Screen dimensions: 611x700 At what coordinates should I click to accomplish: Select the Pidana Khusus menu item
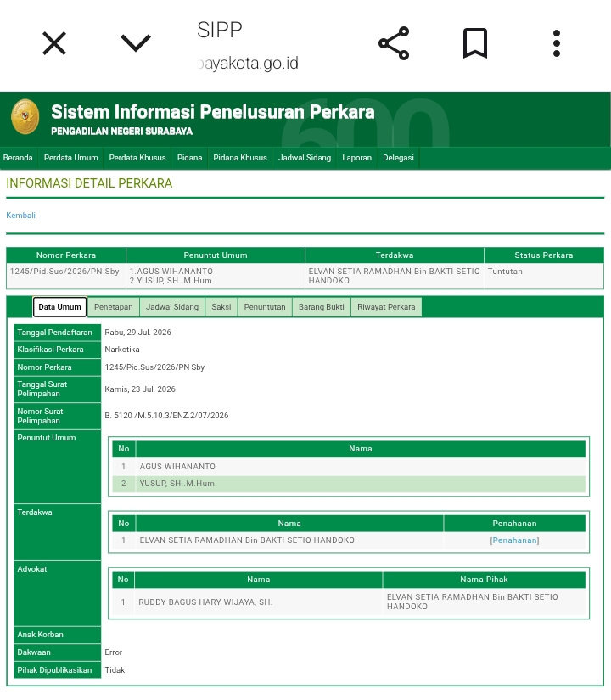pos(240,158)
